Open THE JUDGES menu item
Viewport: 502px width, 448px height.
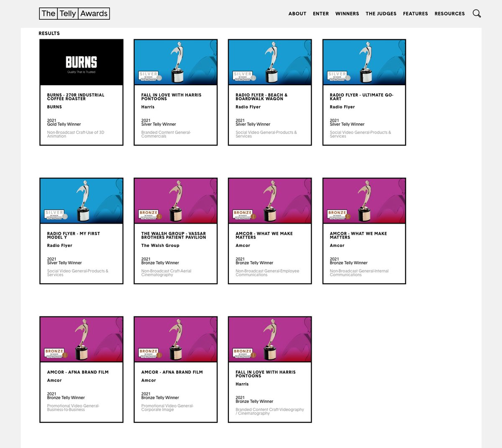[381, 14]
